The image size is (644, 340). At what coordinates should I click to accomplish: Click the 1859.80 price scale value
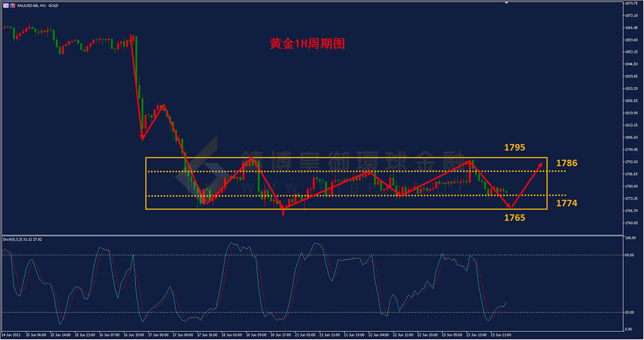[631, 40]
